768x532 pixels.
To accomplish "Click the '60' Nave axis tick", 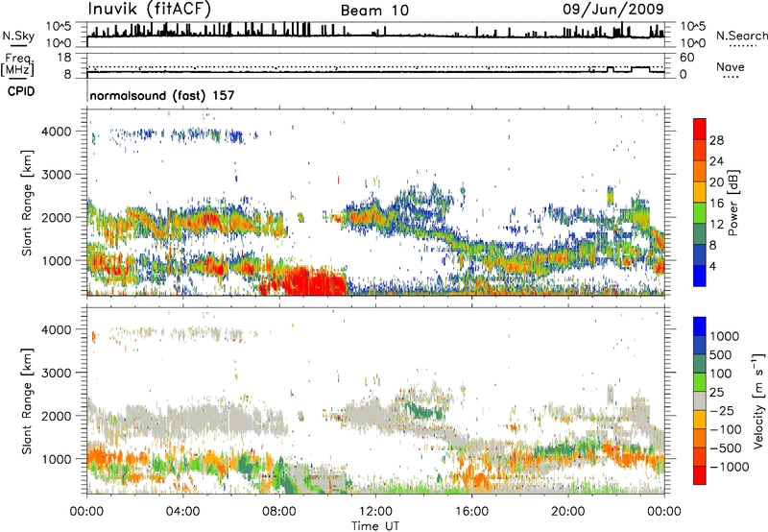I will click(687, 58).
